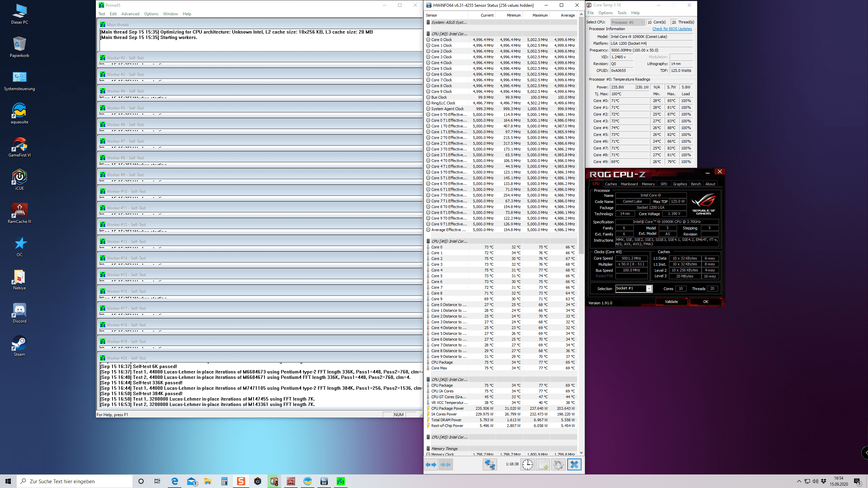Click Cortana circle on taskbar
Image resolution: width=868 pixels, height=488 pixels.
coord(141,481)
